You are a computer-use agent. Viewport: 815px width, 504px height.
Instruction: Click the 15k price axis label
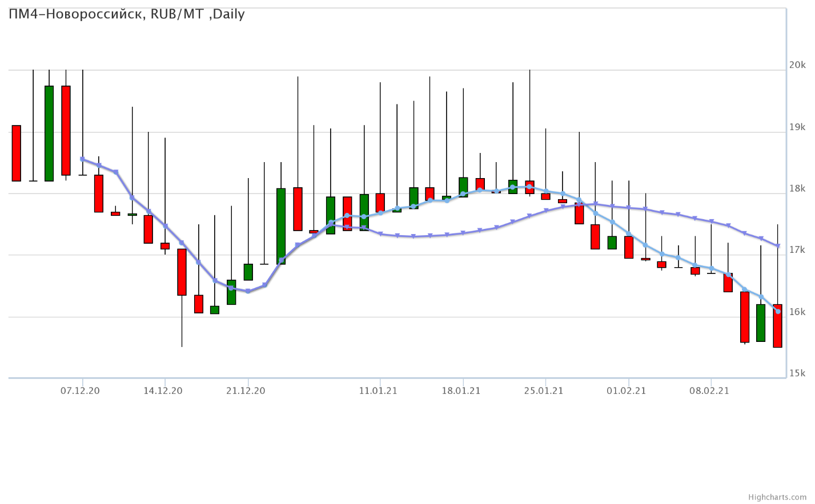[x=797, y=373]
